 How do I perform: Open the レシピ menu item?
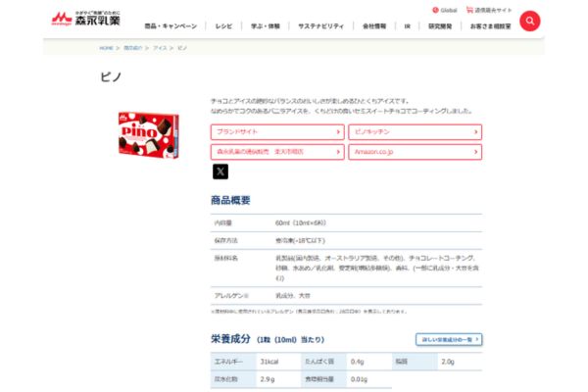pos(224,25)
